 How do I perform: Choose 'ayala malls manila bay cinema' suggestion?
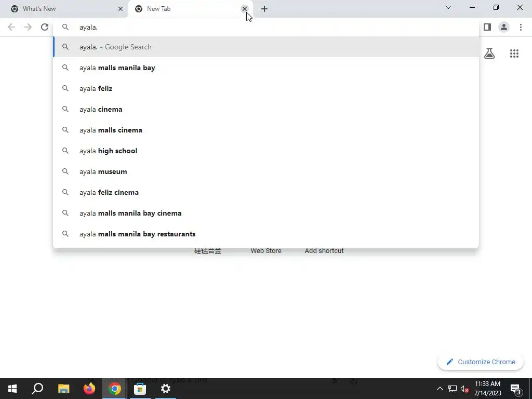(266, 213)
